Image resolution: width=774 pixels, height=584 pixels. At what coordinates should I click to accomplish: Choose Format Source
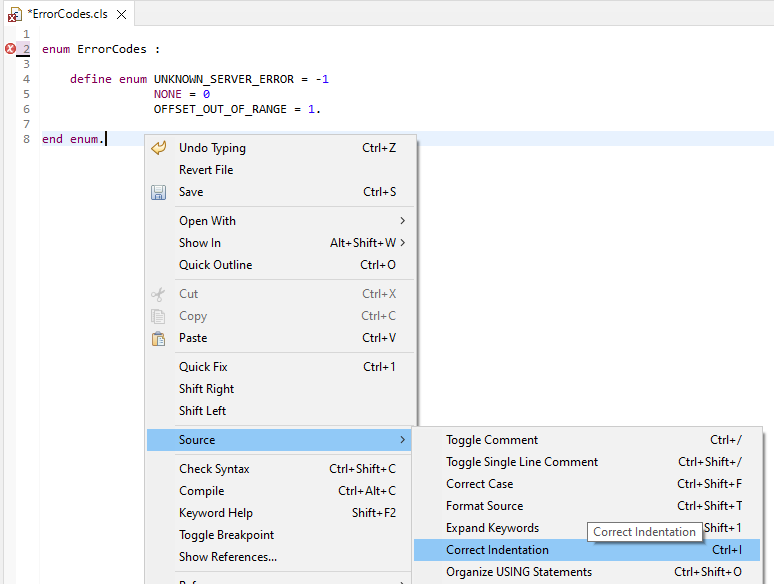pyautogui.click(x=587, y=506)
